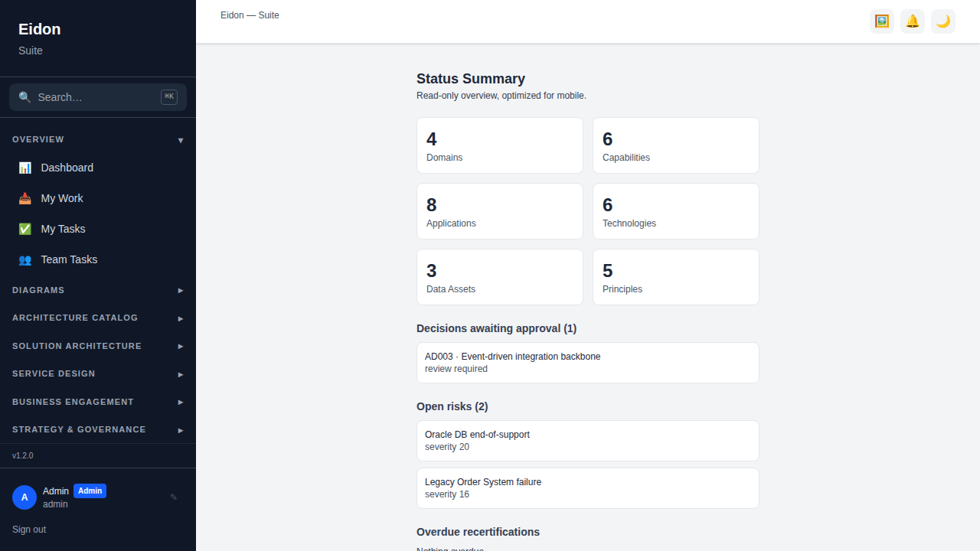980x551 pixels.
Task: Click the picture icon in top bar
Action: pyautogui.click(x=882, y=21)
